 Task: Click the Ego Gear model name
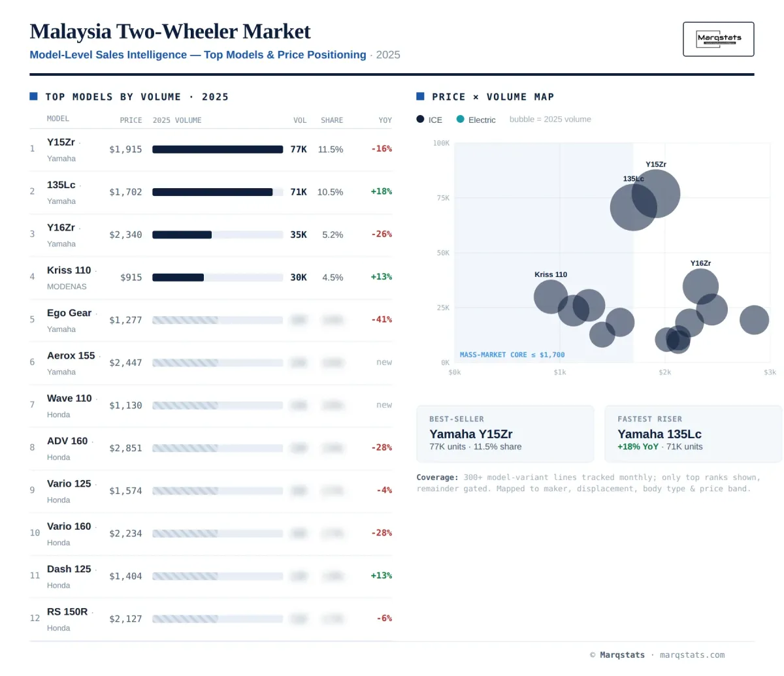pyautogui.click(x=69, y=313)
